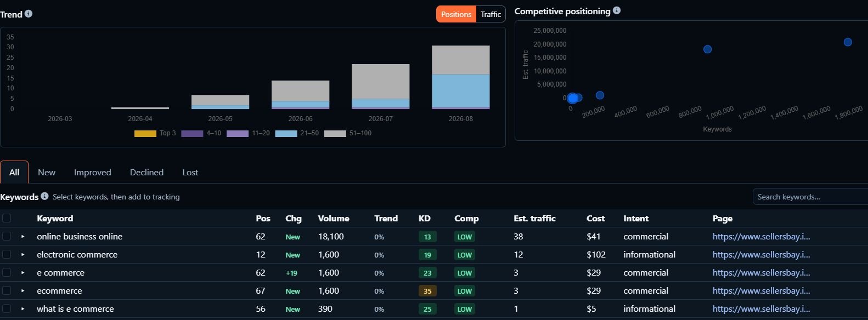Toggle the 11–20 legend swatch
Screen dimensions: 868x320
click(238, 133)
